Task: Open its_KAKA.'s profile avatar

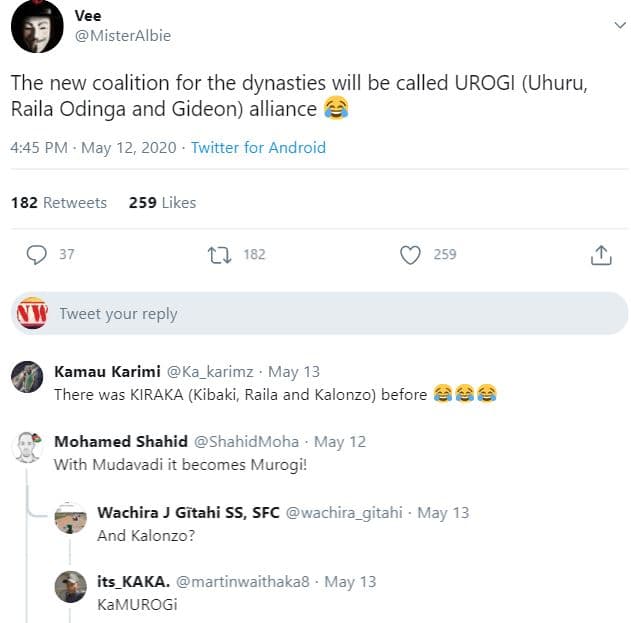Action: [70, 587]
